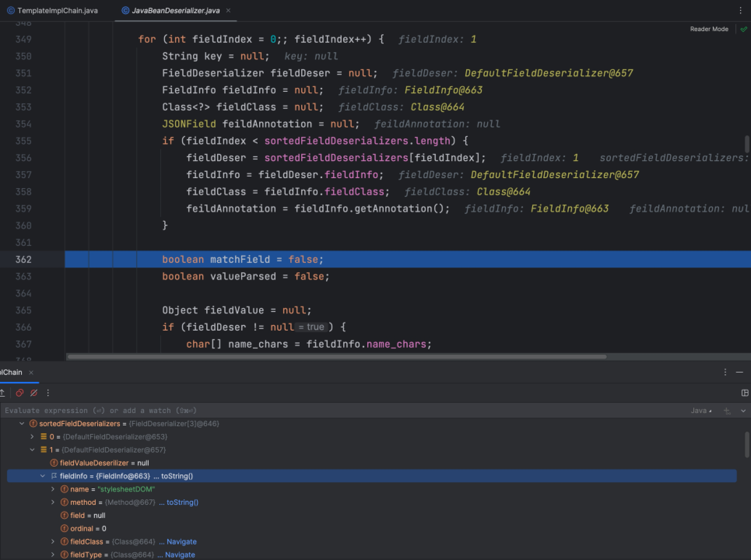Screen dimensions: 751x560
Task: Minimize the debug tool window
Action: pyautogui.click(x=740, y=372)
